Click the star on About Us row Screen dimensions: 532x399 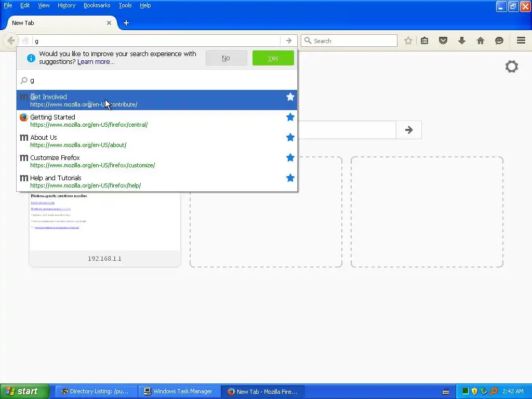(x=290, y=137)
